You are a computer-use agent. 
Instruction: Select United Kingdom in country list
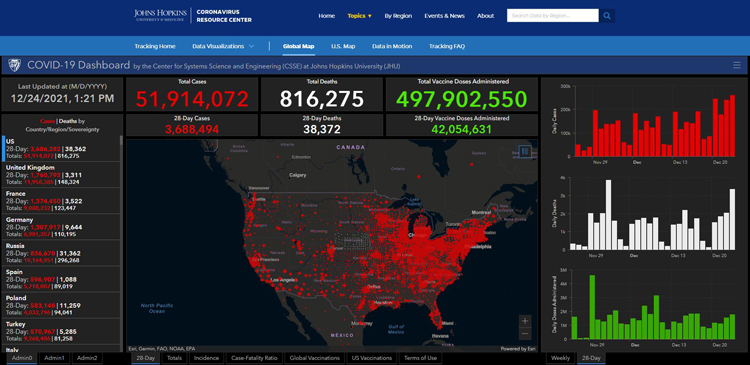[61, 175]
